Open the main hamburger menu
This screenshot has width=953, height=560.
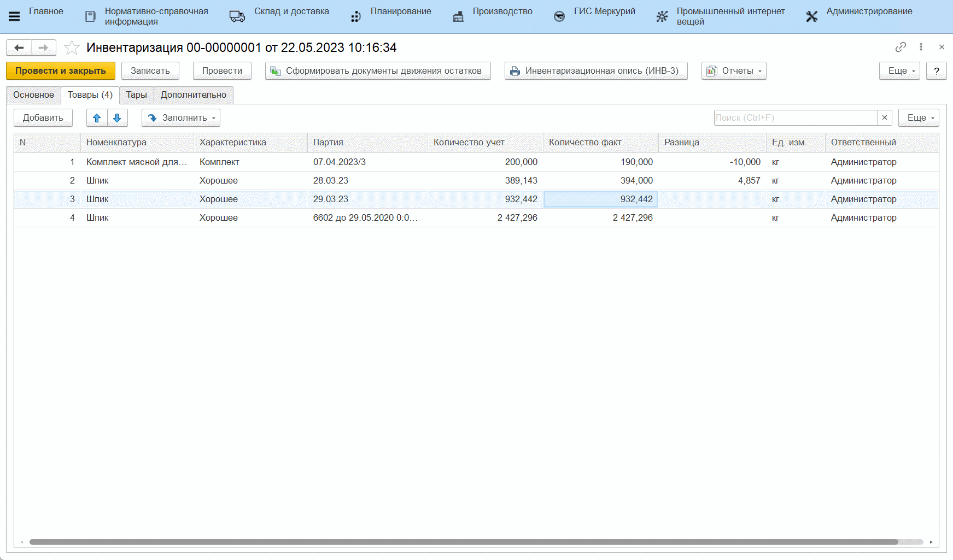14,16
